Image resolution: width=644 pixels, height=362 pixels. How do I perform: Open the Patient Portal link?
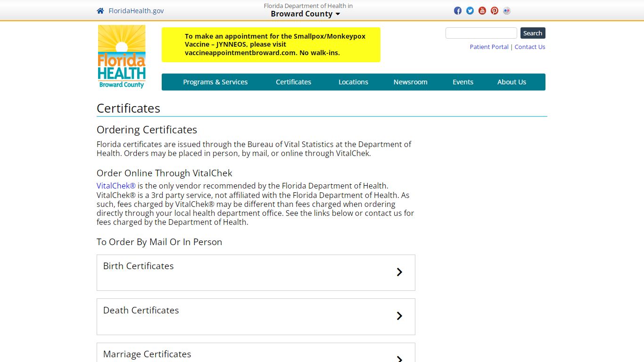[489, 47]
